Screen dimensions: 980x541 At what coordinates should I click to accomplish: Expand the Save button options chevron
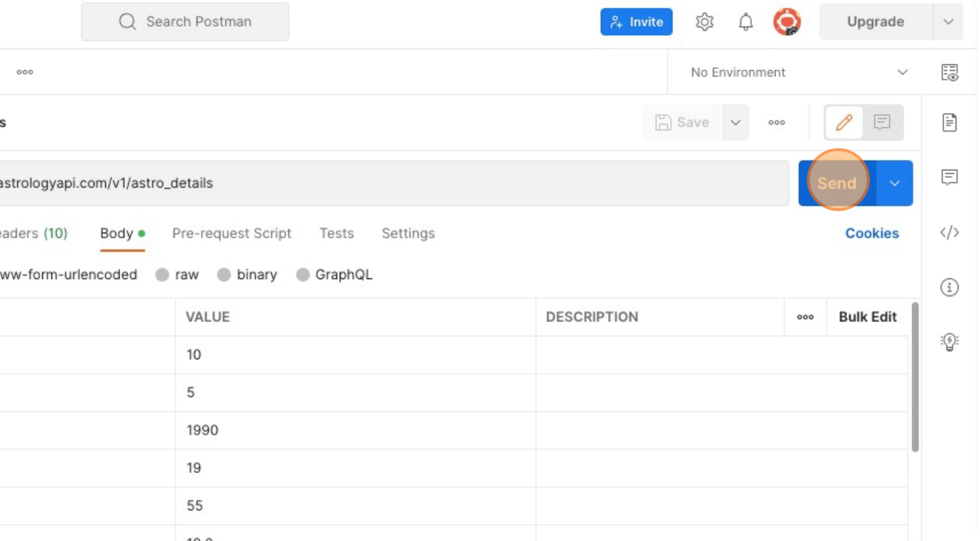tap(735, 122)
